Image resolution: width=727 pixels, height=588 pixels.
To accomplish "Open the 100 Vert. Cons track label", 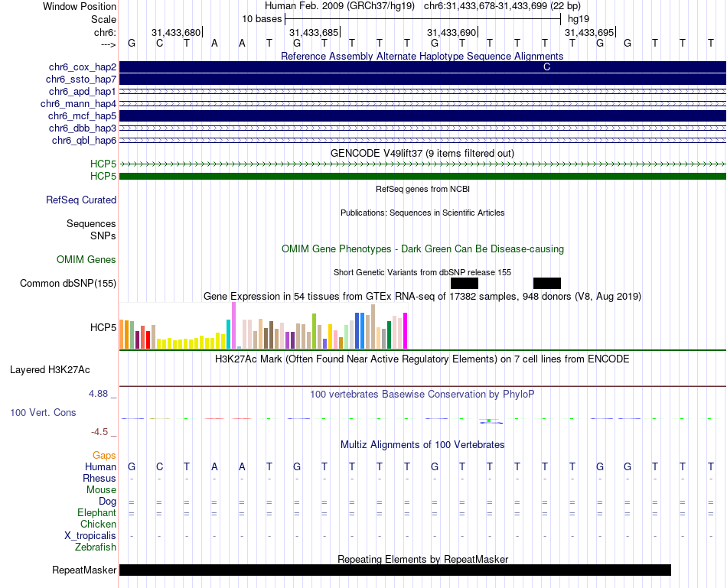I will tap(43, 412).
